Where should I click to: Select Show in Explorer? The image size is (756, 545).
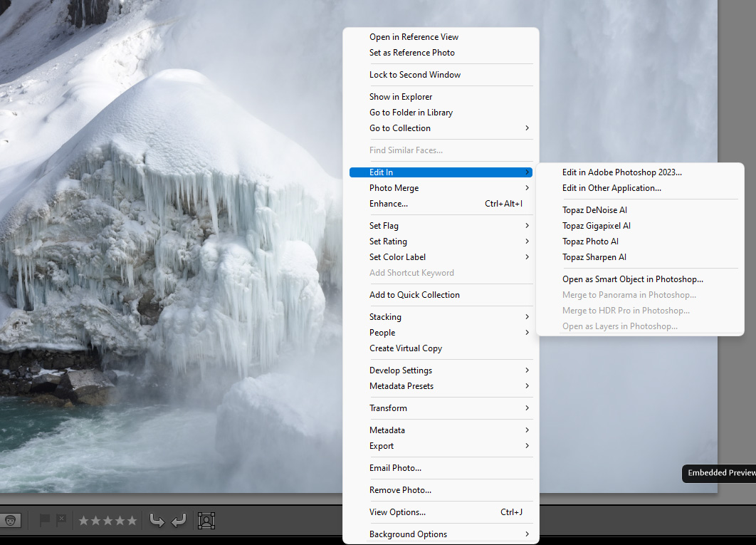(x=401, y=96)
